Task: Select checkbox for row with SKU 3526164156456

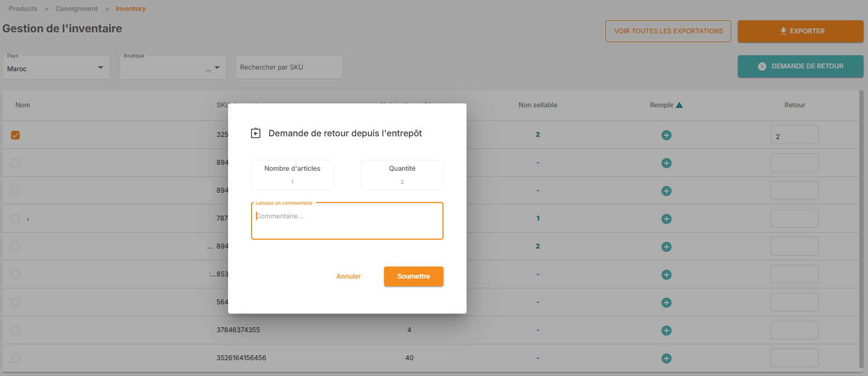Action: pyautogui.click(x=15, y=358)
